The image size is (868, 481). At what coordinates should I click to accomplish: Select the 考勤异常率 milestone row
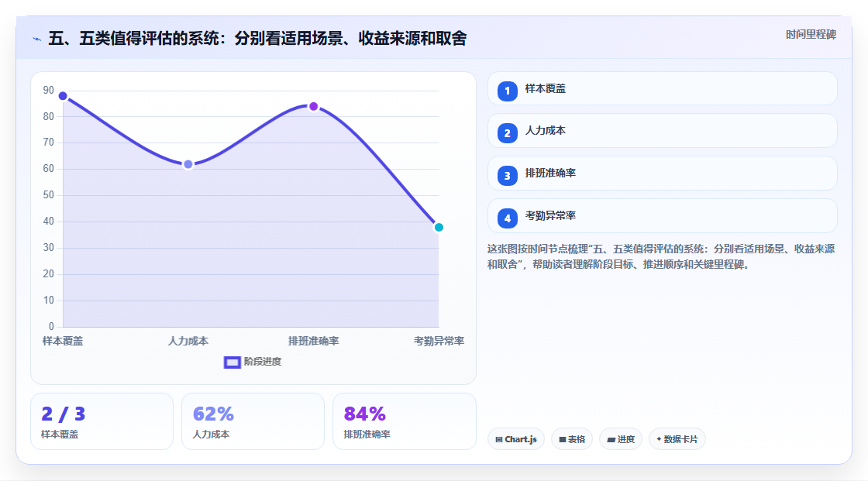click(x=662, y=216)
